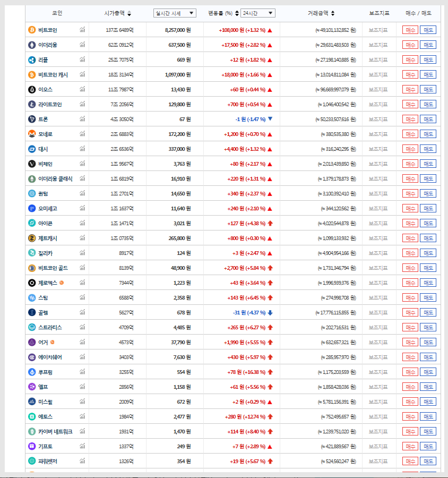Open 보조지표 link for 비트코인
Viewport: 448px width, 478px height.
[x=378, y=30]
